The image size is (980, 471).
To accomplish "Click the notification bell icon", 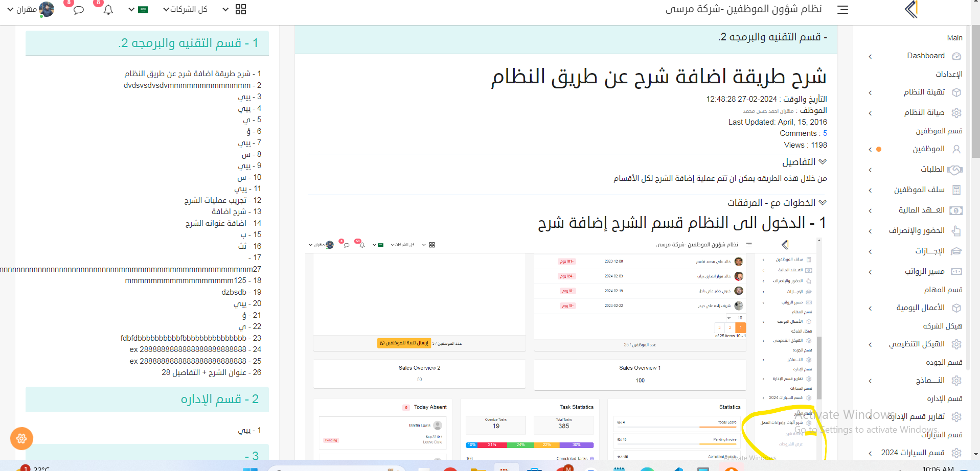I will pyautogui.click(x=108, y=10).
